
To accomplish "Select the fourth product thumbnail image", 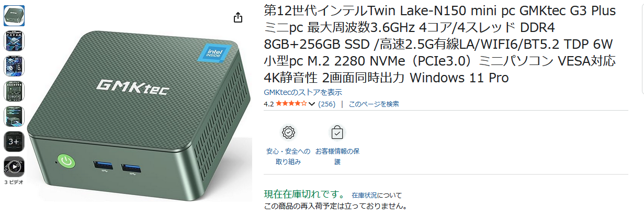I will 14,91.
